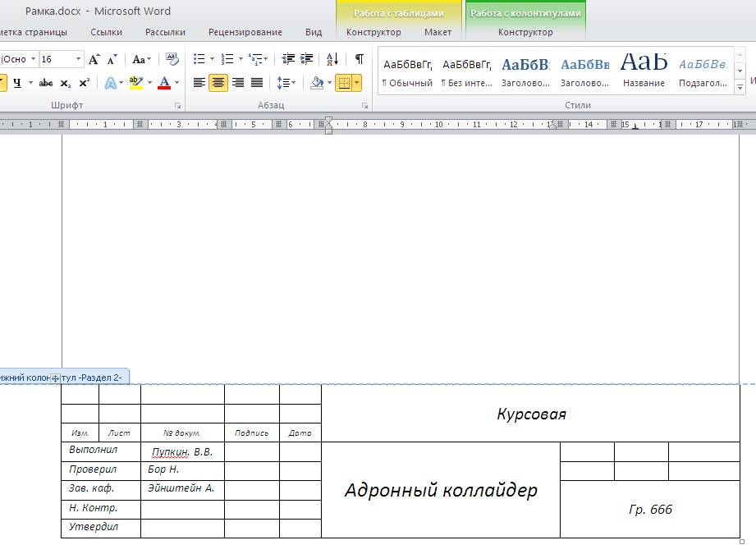Screen dimensions: 756x554
Task: Toggle center alignment
Action: (218, 83)
